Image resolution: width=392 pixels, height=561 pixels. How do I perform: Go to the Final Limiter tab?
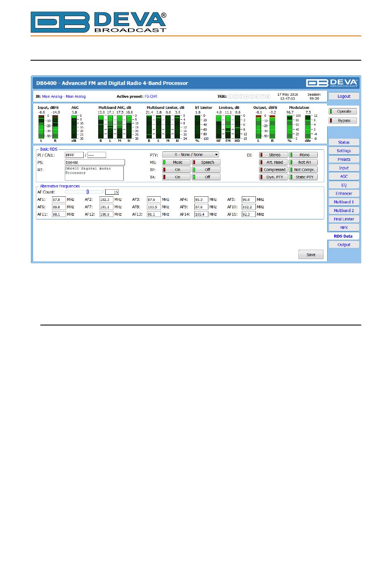(344, 219)
